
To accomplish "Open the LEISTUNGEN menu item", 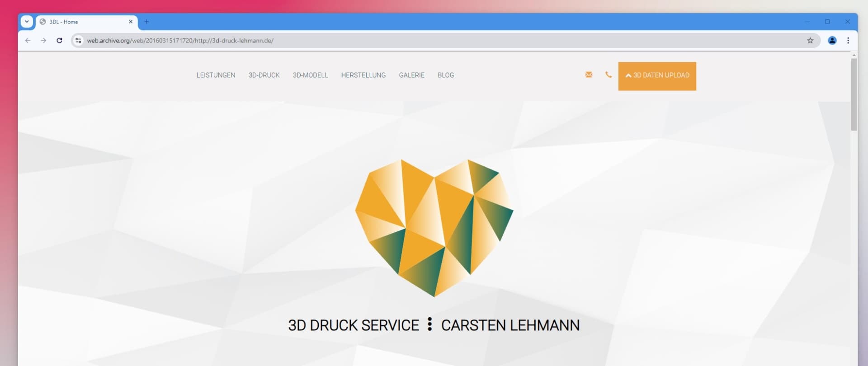I will [x=216, y=75].
